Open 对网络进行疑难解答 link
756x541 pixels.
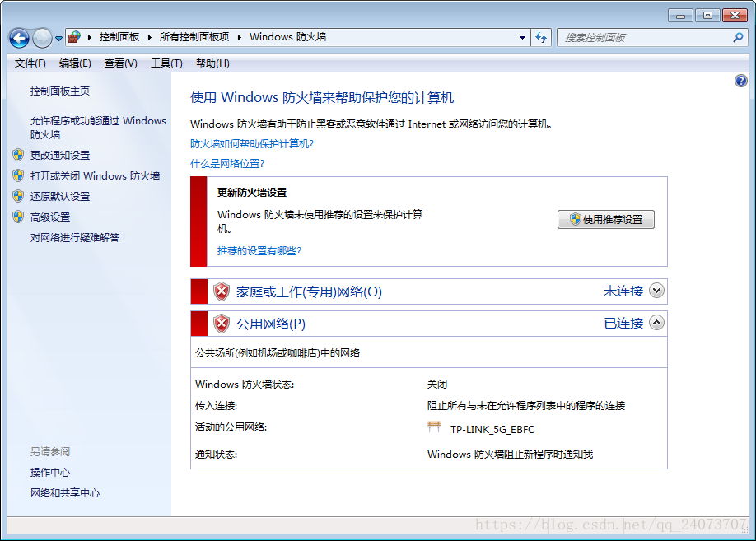[x=75, y=238]
